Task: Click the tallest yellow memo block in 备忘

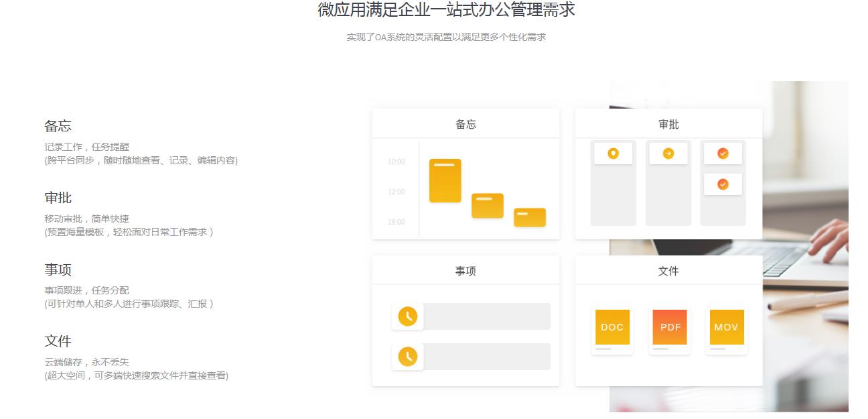Action: (445, 180)
